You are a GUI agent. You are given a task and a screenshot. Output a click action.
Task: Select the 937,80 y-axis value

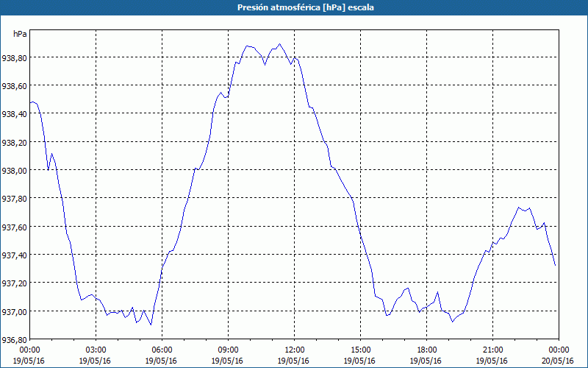[14, 199]
